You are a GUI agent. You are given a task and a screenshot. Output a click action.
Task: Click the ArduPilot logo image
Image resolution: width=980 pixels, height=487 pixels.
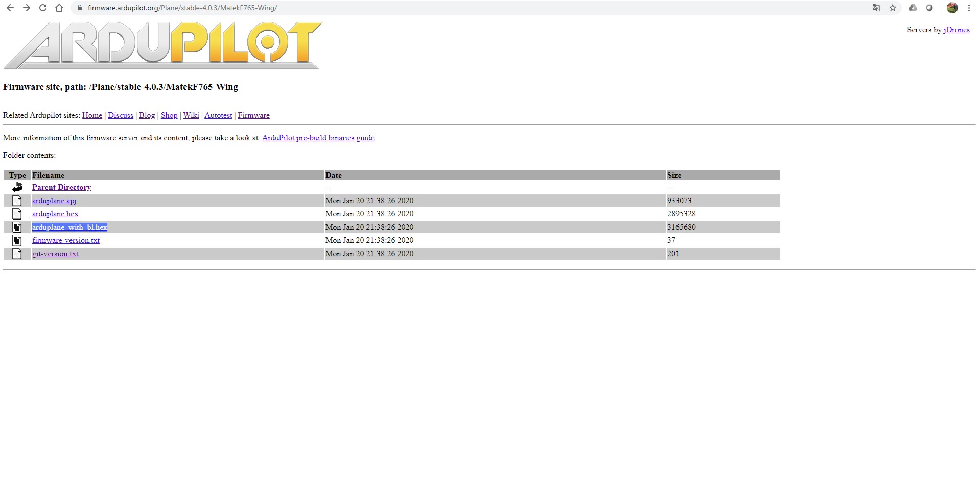tap(162, 46)
